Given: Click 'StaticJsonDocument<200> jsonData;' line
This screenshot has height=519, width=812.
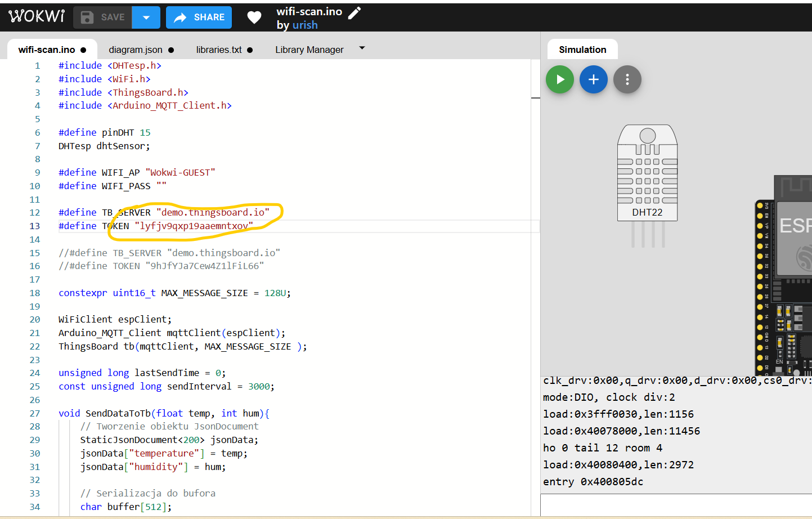Looking at the screenshot, I should 169,440.
